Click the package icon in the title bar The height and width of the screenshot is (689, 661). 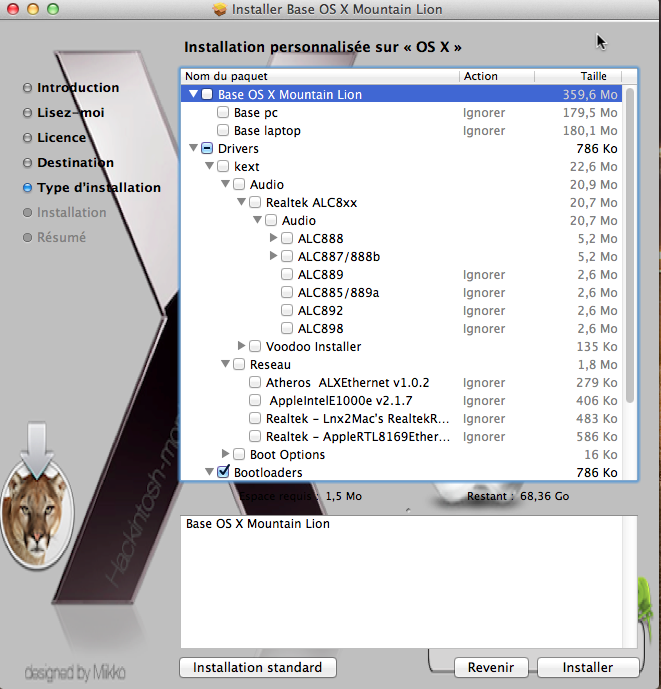tap(220, 9)
